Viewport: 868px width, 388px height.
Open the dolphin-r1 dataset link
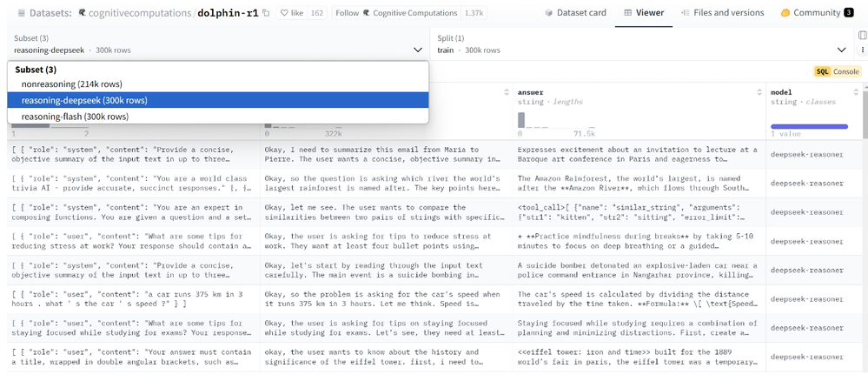point(228,13)
